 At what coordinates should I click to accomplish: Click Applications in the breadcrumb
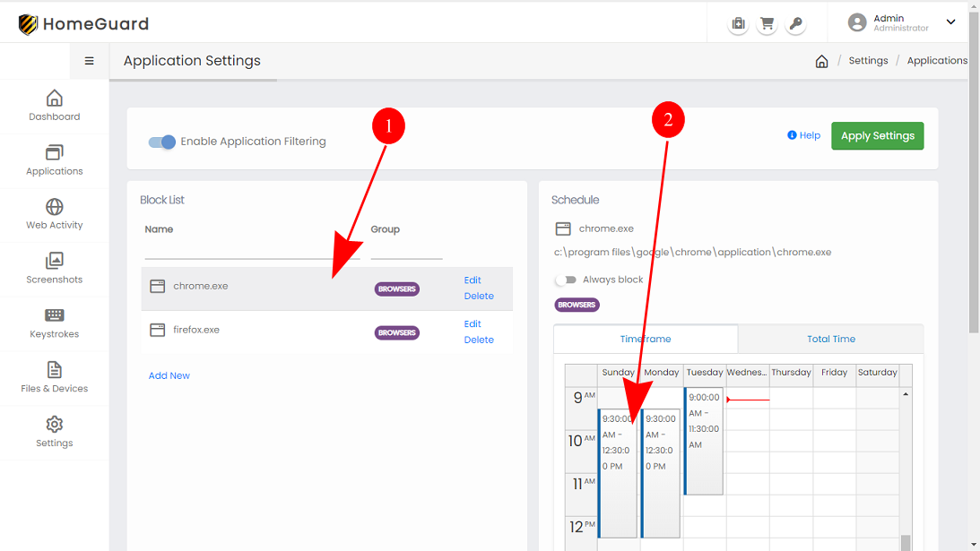937,61
